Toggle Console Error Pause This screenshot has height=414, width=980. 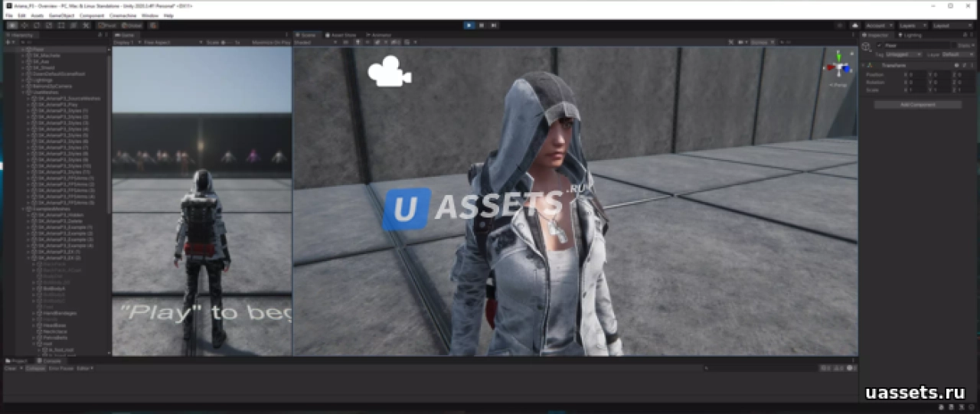point(61,368)
